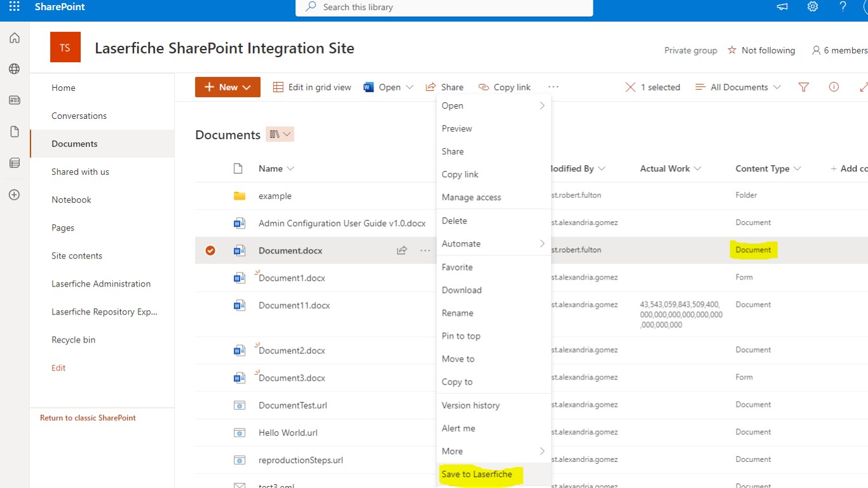Viewport: 868px width, 488px height.
Task: Open the Create plus icon in left rail
Action: (x=14, y=194)
